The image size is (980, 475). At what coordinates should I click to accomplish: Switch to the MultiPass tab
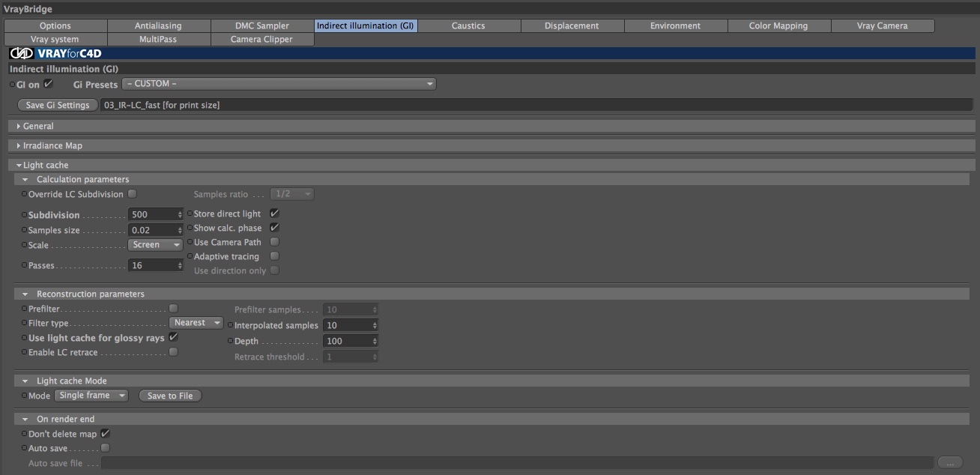pos(158,39)
